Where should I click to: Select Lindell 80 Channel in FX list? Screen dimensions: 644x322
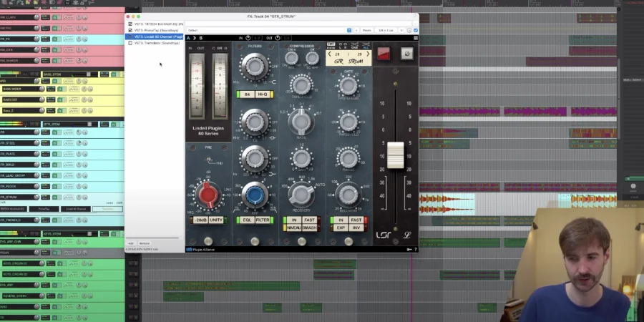157,36
